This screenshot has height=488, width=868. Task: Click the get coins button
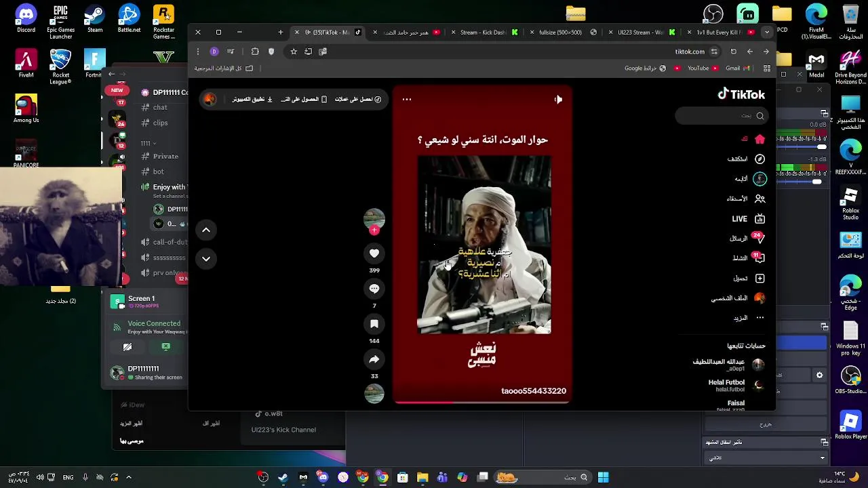357,99
